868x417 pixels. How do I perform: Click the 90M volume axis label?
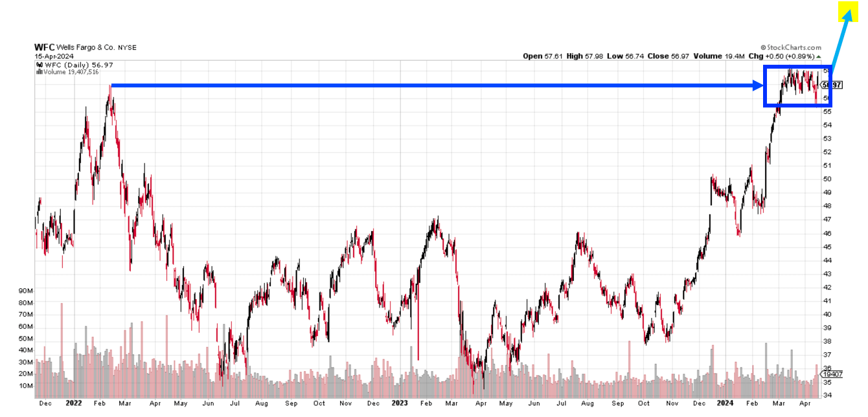pyautogui.click(x=26, y=291)
